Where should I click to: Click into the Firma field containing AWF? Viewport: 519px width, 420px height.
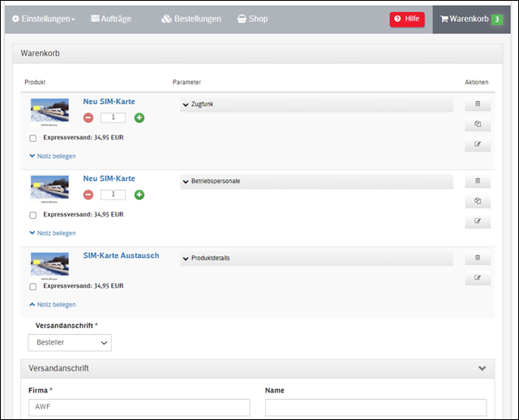(139, 407)
